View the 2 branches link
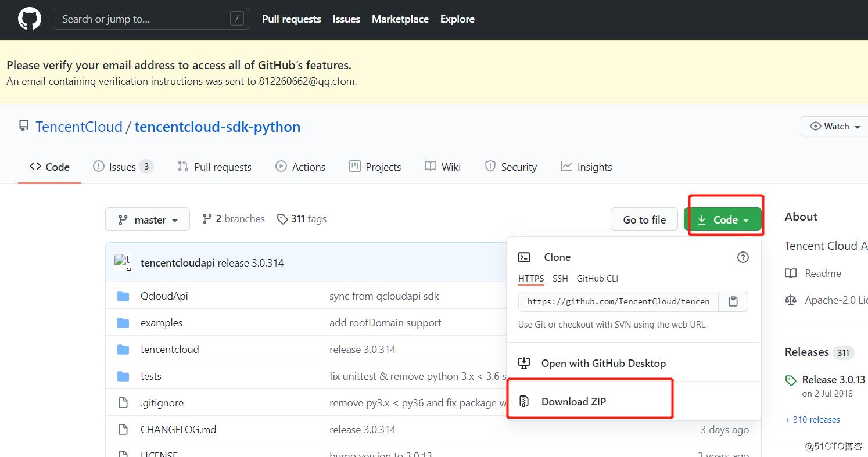This screenshot has height=457, width=868. [233, 219]
